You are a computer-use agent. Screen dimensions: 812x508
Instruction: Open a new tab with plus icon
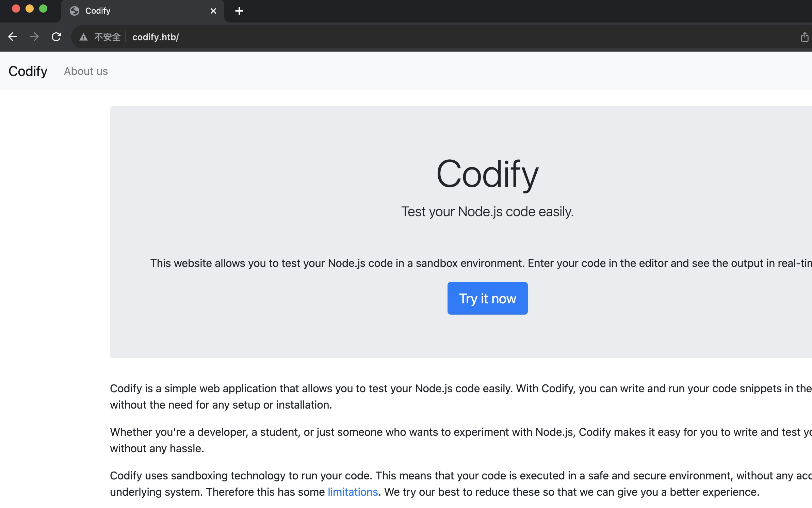pyautogui.click(x=239, y=11)
